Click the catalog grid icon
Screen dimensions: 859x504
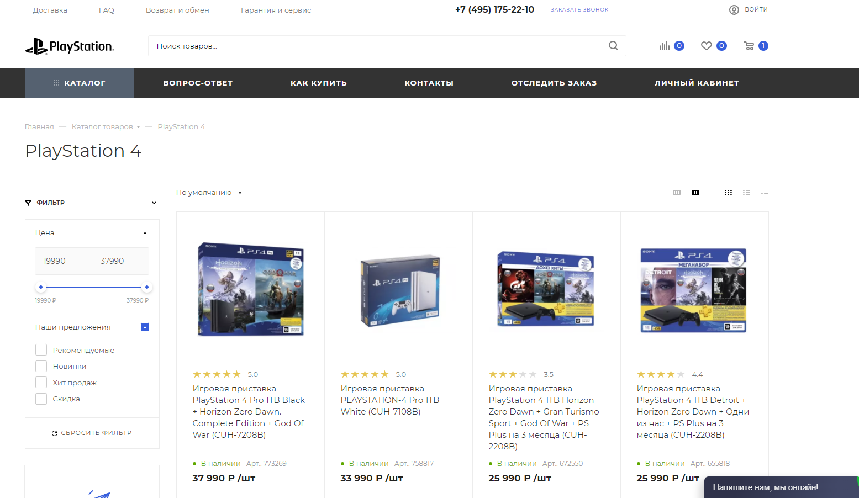click(56, 83)
